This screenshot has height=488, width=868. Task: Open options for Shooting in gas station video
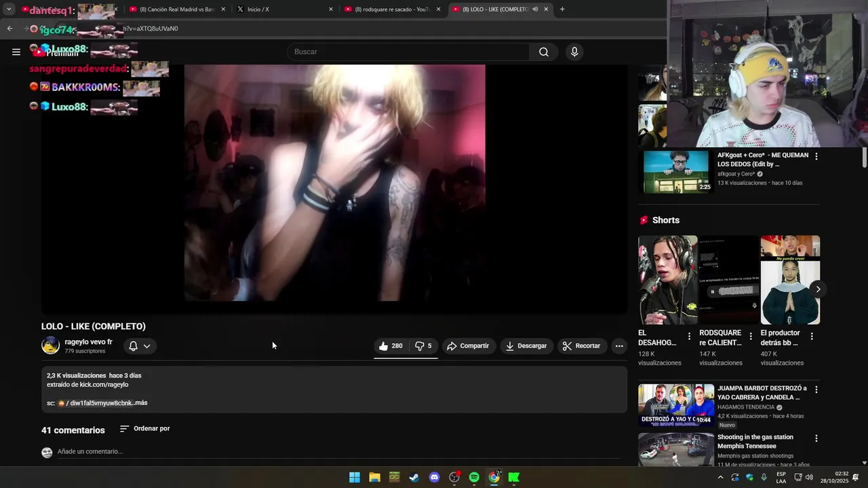pyautogui.click(x=816, y=439)
